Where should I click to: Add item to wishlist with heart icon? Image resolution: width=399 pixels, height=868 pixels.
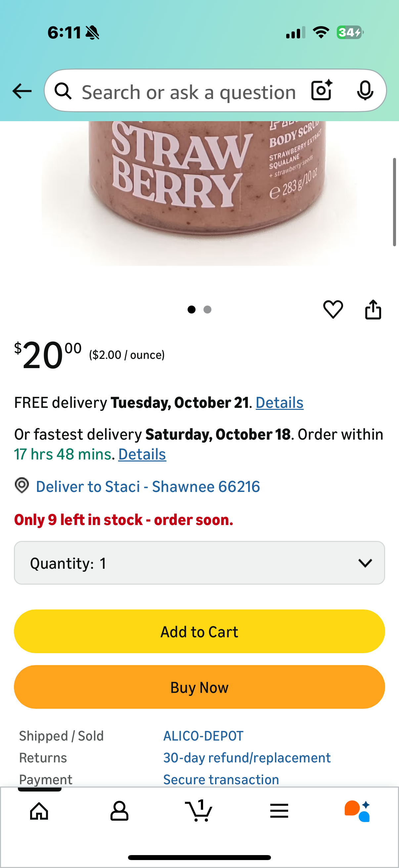333,309
